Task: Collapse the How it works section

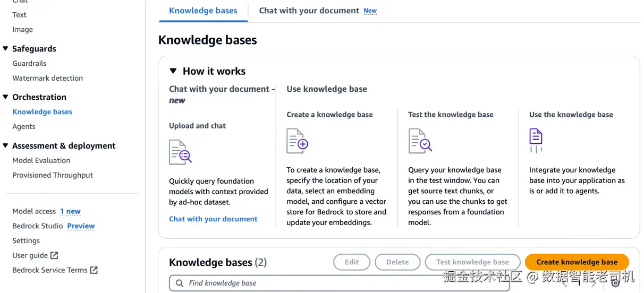Action: pos(173,71)
